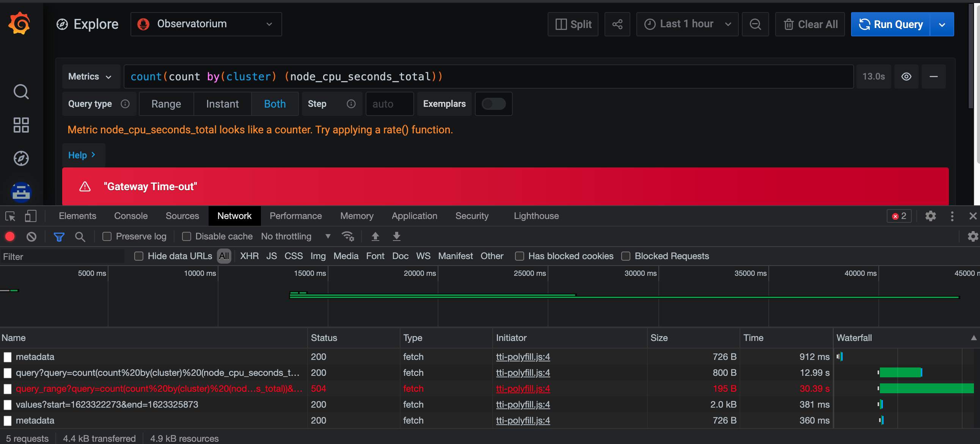Screen dimensions: 980x444
Task: Switch to the Performance tab
Action: pyautogui.click(x=295, y=216)
